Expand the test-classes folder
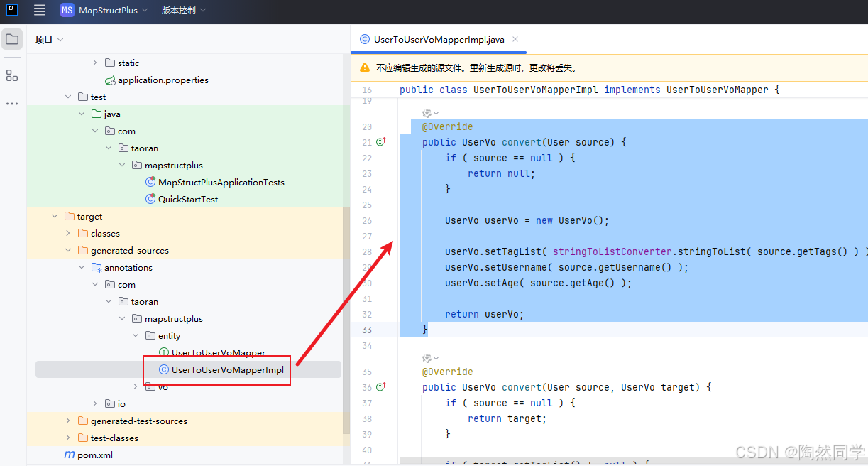The height and width of the screenshot is (466, 868). point(68,438)
